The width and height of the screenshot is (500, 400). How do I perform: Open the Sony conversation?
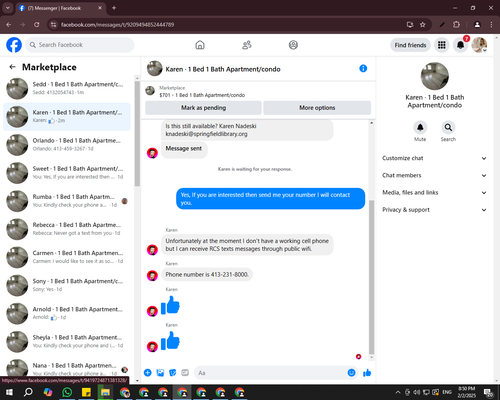pos(67,285)
